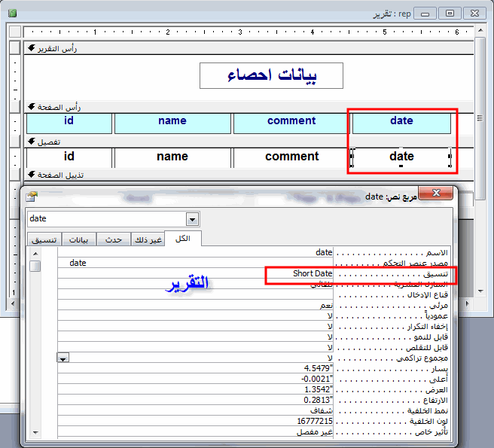This screenshot has width=494, height=448.
Task: Click the لون الخلفية value field 16777215
Action: 195,421
